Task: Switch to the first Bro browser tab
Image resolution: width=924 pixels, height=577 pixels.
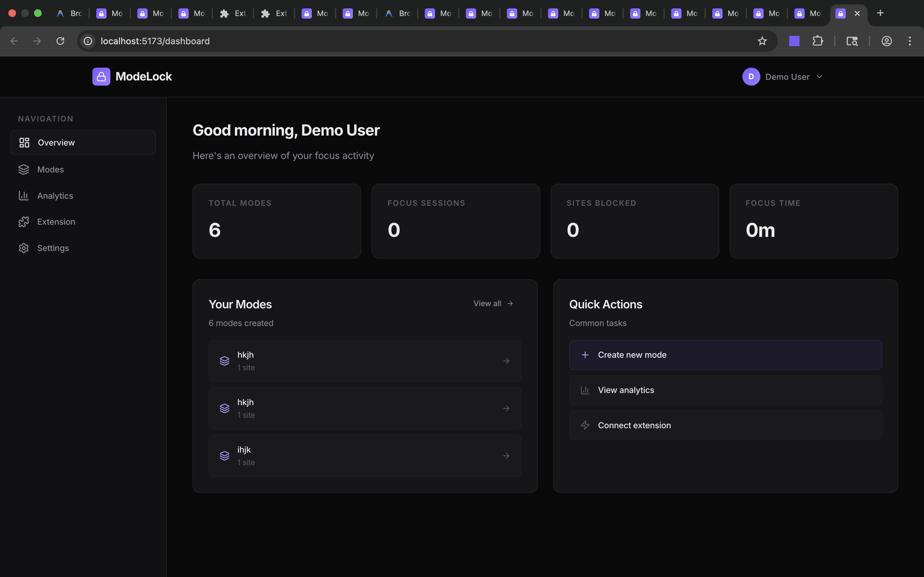Action: pos(70,13)
